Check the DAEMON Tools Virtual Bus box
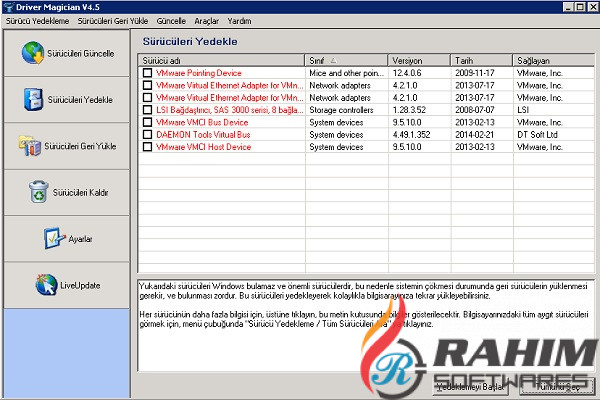The height and width of the screenshot is (400, 600). click(x=147, y=134)
